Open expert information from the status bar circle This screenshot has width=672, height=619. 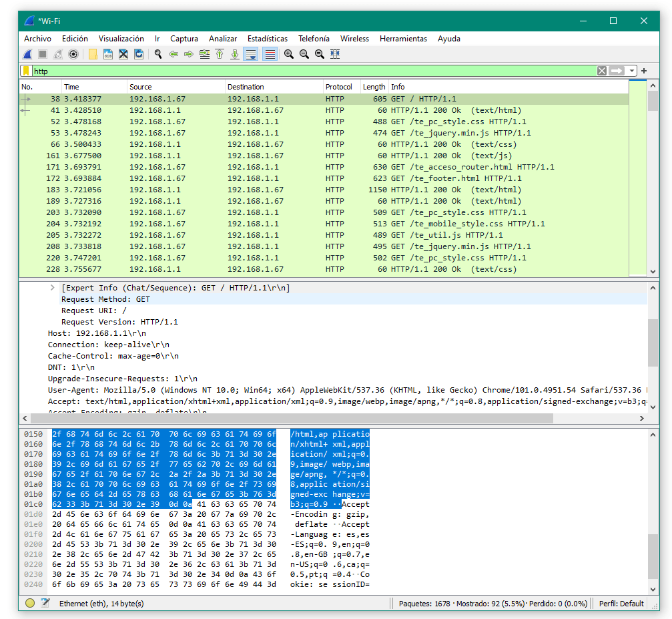click(x=29, y=603)
